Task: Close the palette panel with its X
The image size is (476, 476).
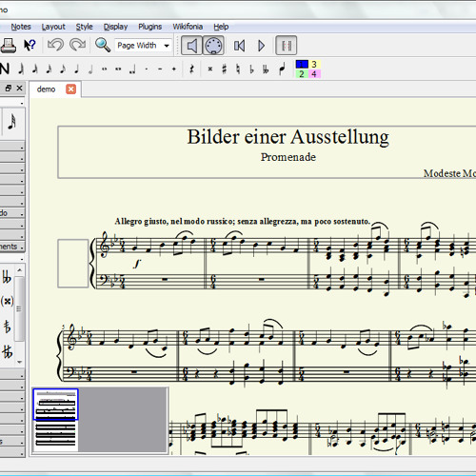Action: (19, 88)
